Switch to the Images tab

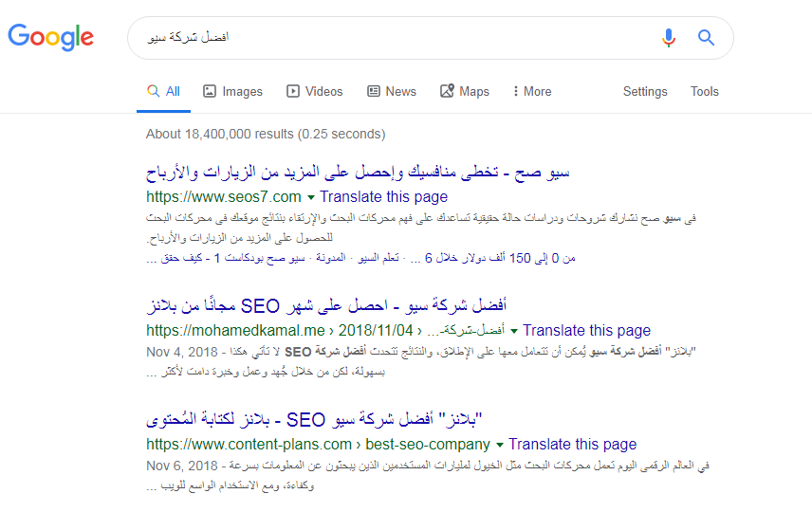[233, 92]
